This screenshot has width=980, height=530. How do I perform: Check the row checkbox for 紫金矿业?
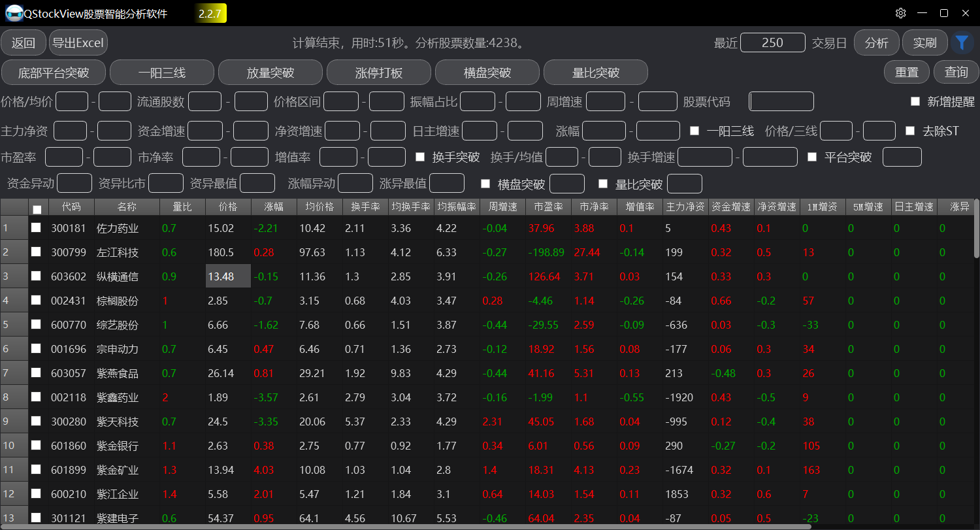tap(36, 469)
